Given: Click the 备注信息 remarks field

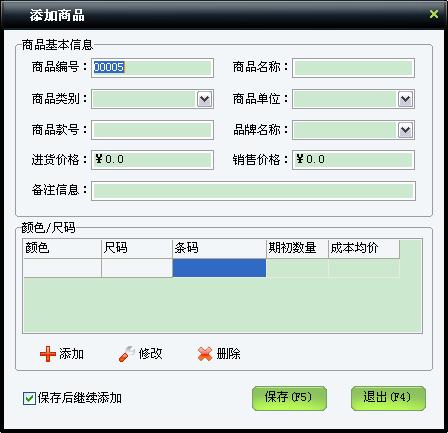Looking at the screenshot, I should [253, 191].
